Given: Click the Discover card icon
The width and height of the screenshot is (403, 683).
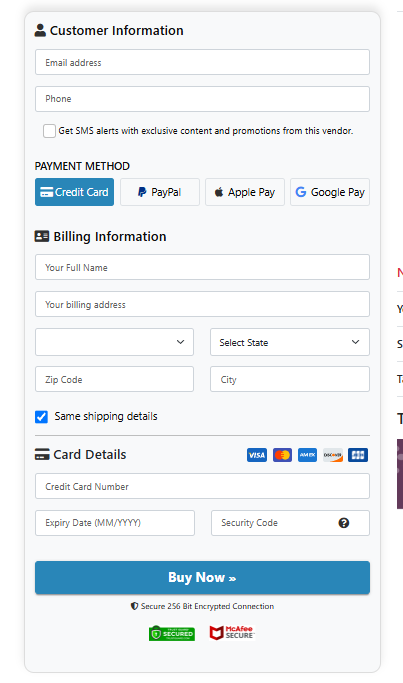Looking at the screenshot, I should point(333,455).
